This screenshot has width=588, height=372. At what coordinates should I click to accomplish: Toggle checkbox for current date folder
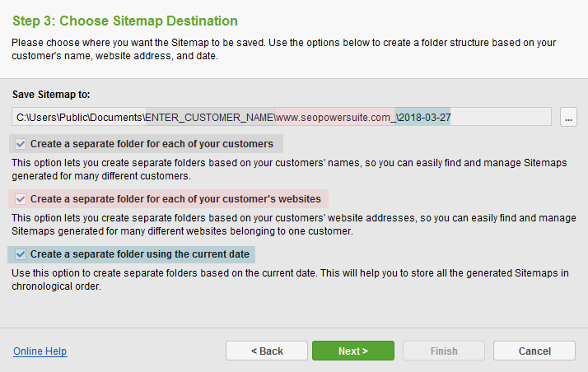tap(21, 254)
